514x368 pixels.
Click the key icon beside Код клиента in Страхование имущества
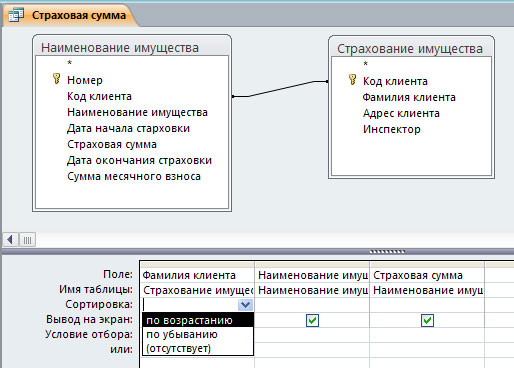352,80
